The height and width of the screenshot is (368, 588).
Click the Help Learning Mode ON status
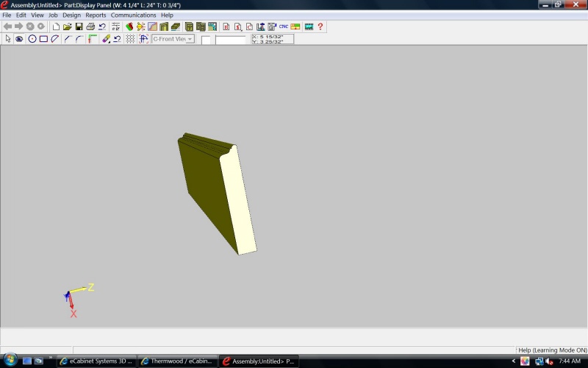coord(552,350)
